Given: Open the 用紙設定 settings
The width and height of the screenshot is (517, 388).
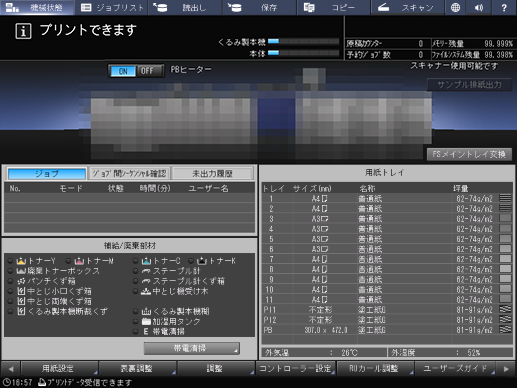Looking at the screenshot, I should [59, 369].
